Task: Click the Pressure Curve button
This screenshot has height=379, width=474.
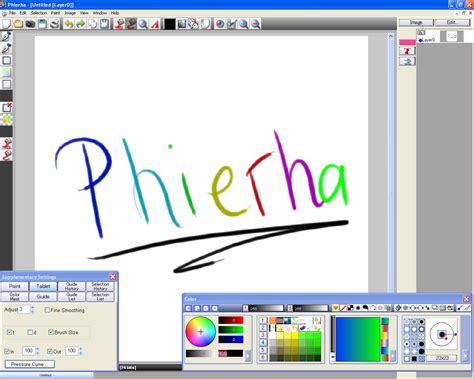Action: pos(30,364)
